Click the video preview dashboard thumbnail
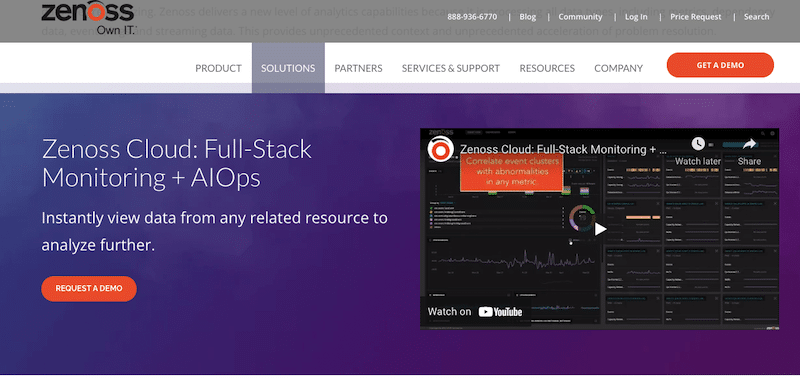Image resolution: width=800 pixels, height=392 pixels. coord(599,229)
